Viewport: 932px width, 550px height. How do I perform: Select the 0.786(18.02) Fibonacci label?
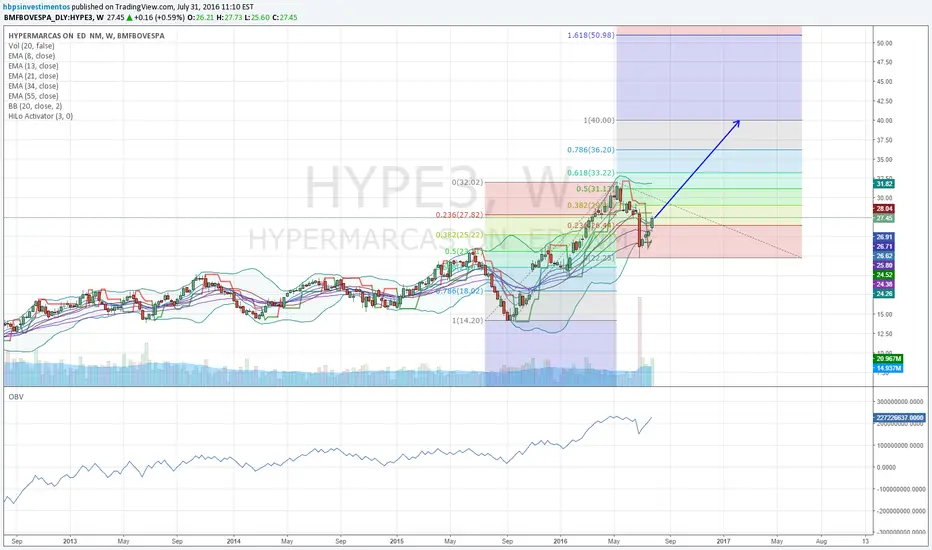click(x=459, y=291)
